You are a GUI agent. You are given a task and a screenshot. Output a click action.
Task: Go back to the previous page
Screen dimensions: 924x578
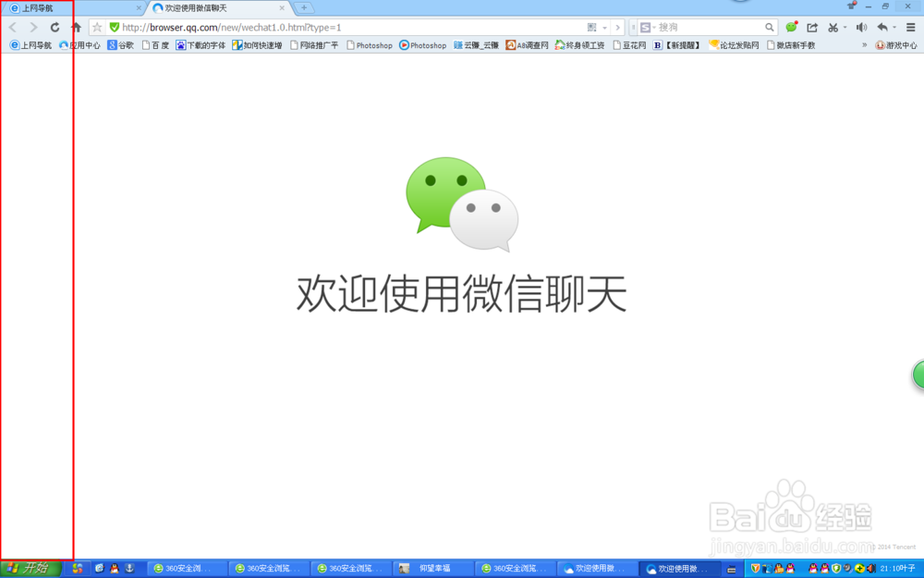[x=13, y=27]
